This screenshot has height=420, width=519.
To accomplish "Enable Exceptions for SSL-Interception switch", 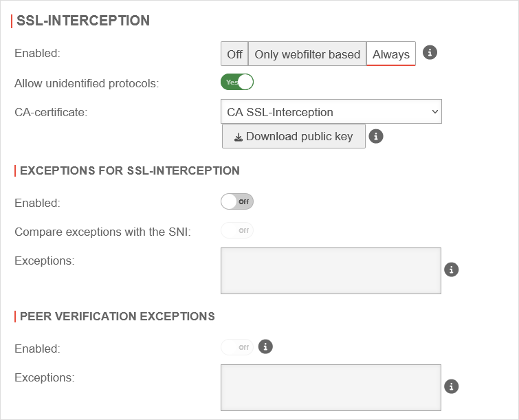I will point(237,201).
